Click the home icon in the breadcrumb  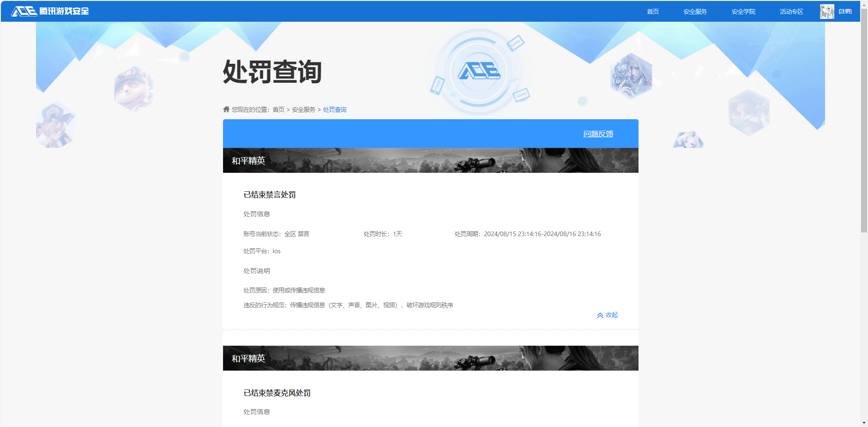coord(226,110)
